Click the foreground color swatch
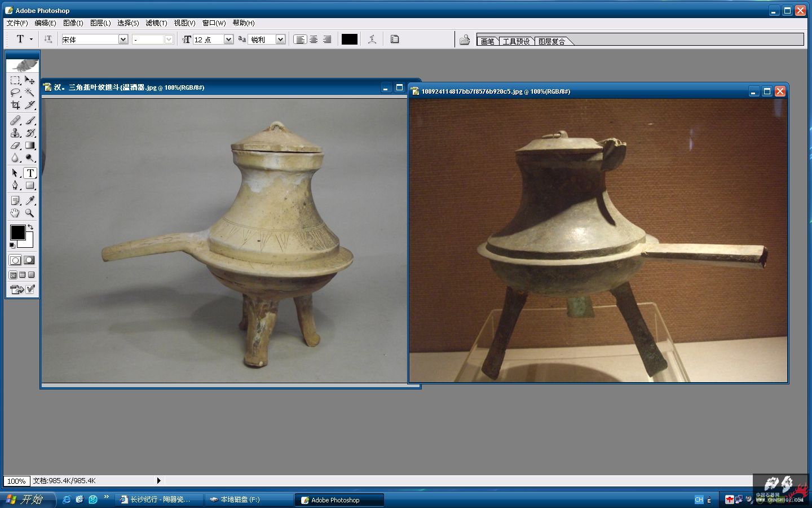 (x=17, y=232)
